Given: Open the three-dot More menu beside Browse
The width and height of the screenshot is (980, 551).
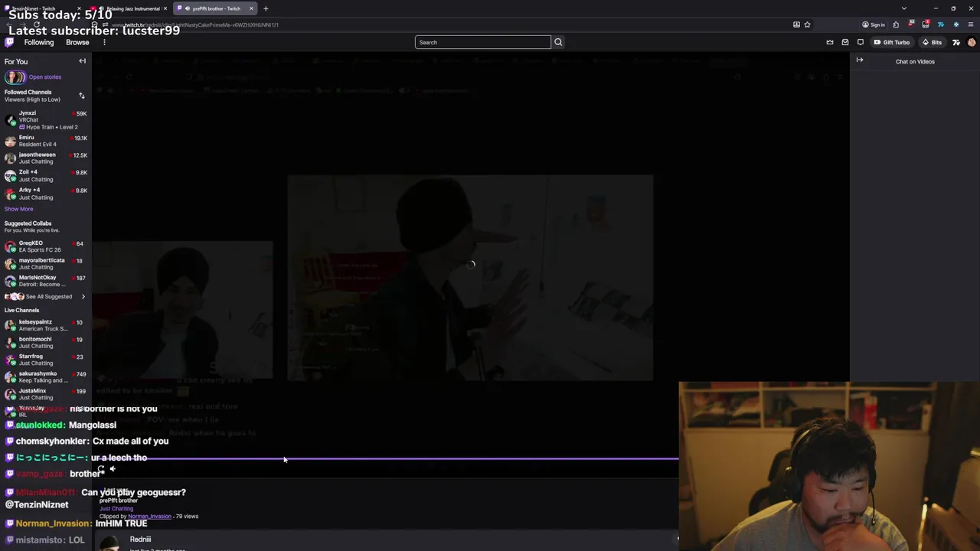Looking at the screenshot, I should tap(104, 42).
